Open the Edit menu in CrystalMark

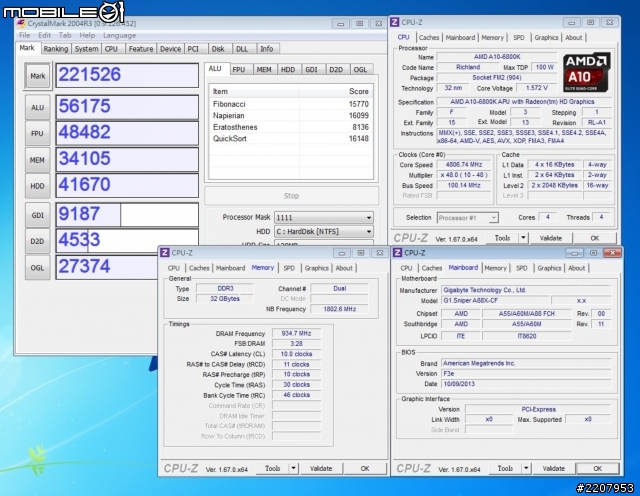coord(44,36)
